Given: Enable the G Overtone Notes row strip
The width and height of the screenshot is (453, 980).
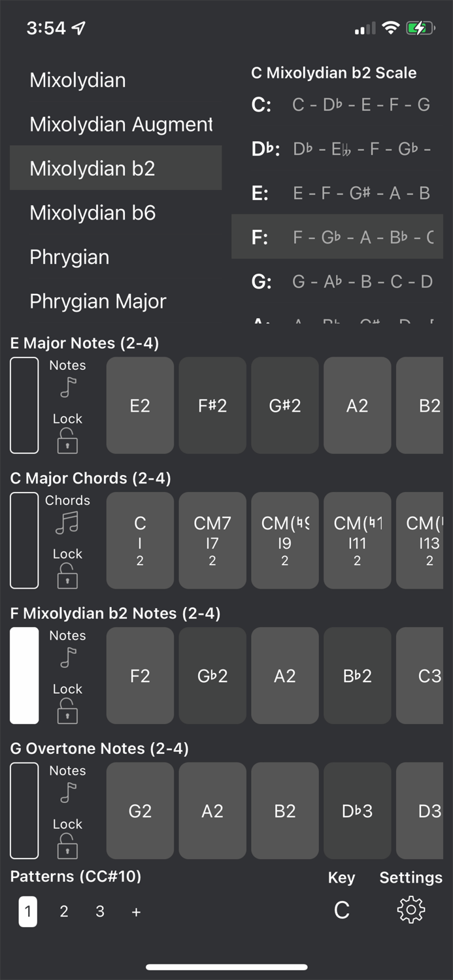Looking at the screenshot, I should (x=24, y=811).
